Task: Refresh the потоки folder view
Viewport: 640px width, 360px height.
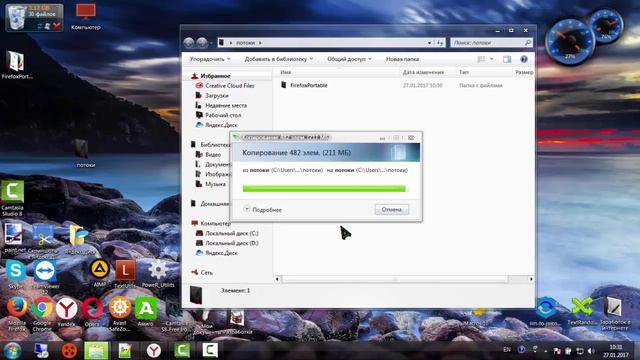Action: point(440,43)
